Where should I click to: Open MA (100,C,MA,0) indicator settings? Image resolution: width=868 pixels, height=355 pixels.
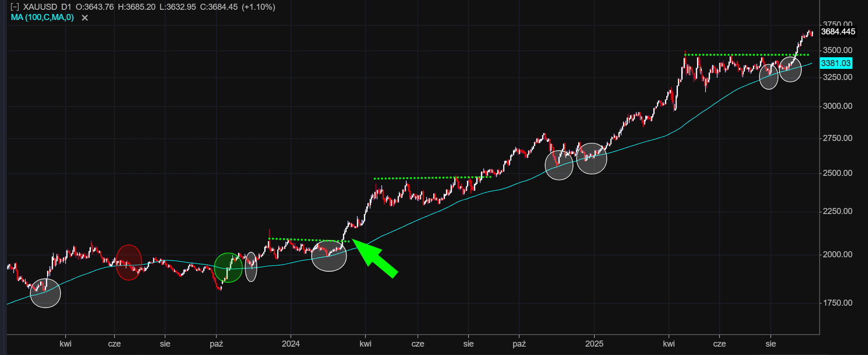point(42,18)
